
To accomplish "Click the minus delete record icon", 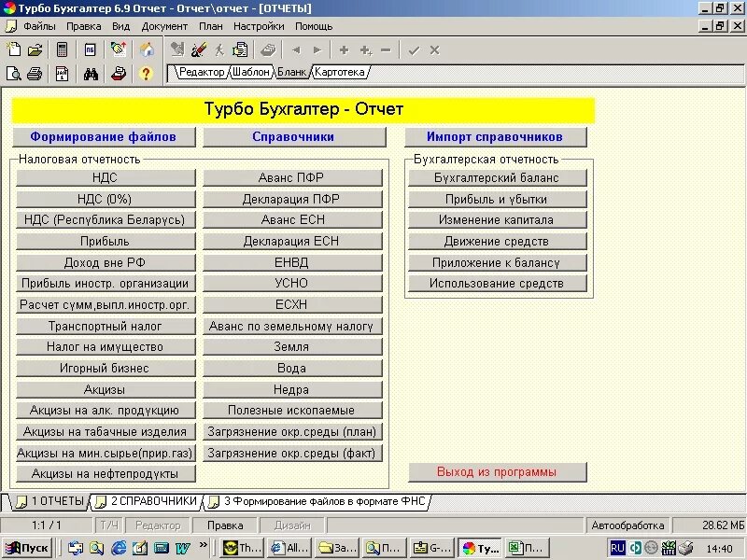I will [x=386, y=50].
